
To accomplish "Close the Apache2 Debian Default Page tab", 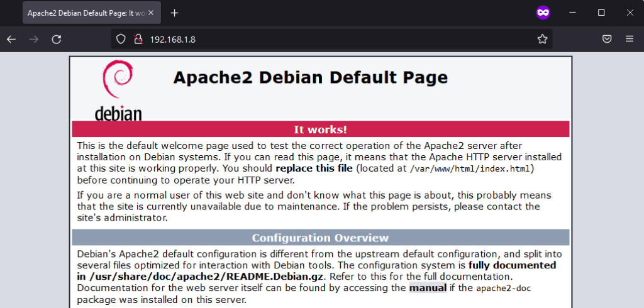I will (x=151, y=13).
